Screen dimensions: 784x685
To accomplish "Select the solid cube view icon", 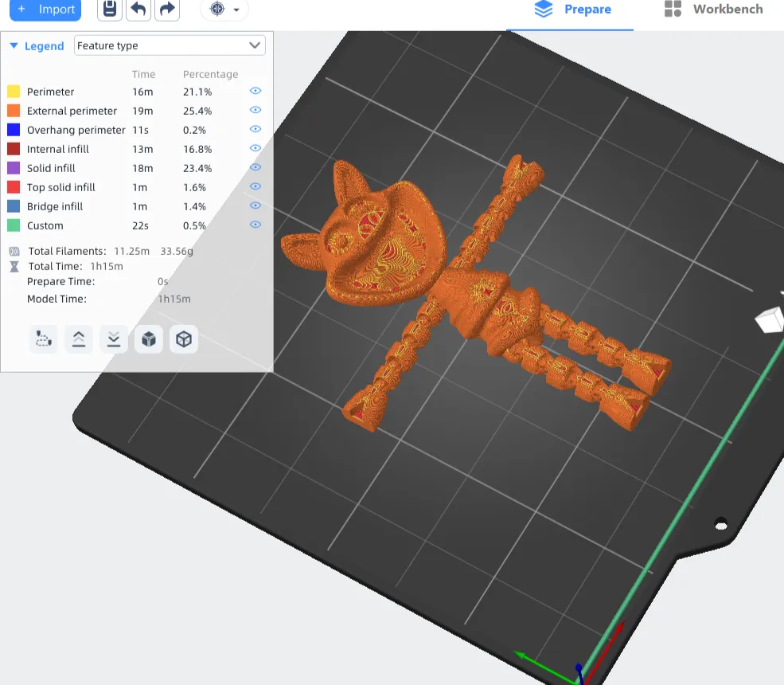I will [149, 339].
